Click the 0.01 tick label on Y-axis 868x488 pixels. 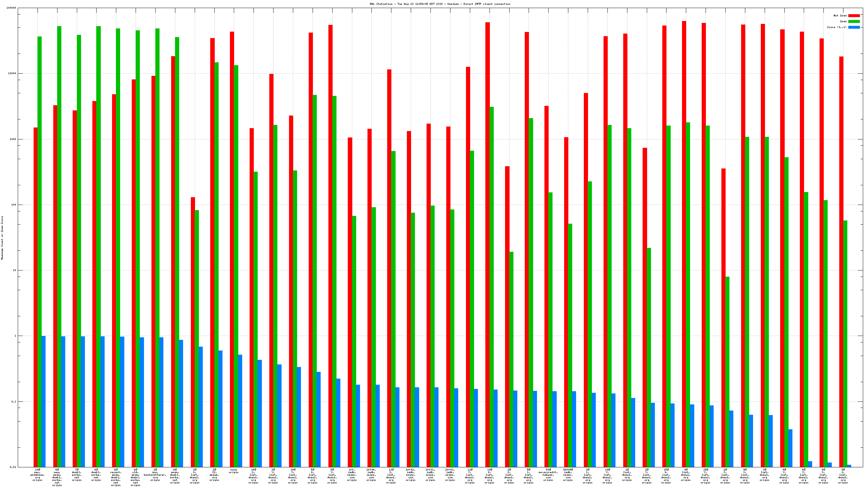click(x=13, y=467)
